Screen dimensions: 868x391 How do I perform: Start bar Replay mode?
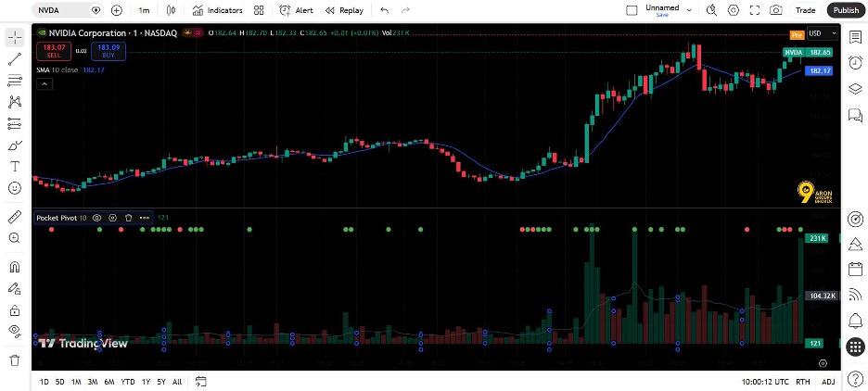(344, 10)
